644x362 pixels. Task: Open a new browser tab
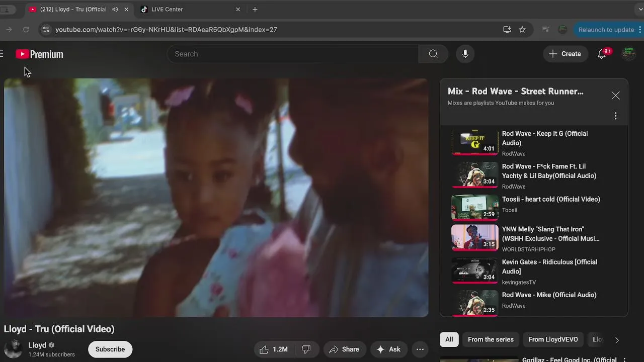pyautogui.click(x=255, y=9)
